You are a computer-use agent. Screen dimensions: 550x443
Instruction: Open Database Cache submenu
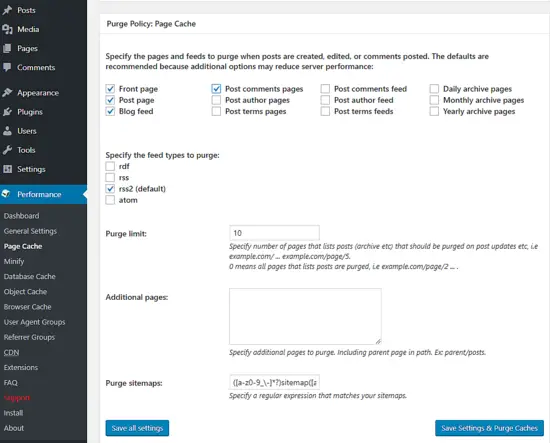[29, 276]
